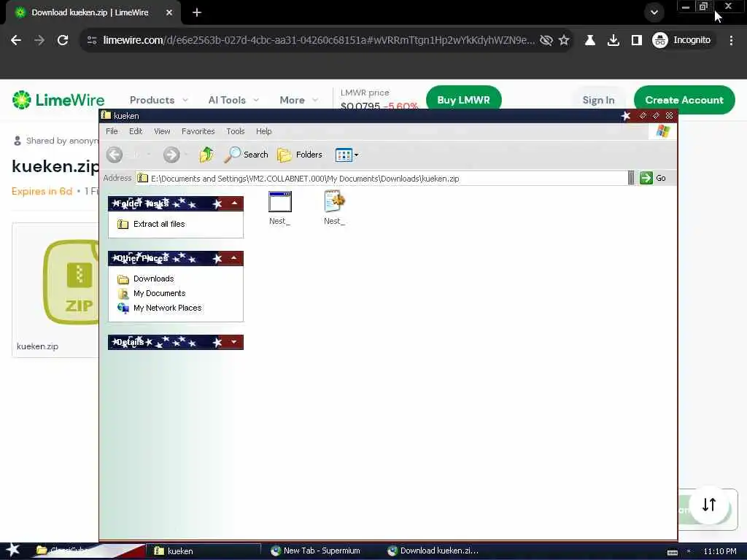Click the Windows flag logo in explorer
Image resolution: width=747 pixels, height=560 pixels.
[x=663, y=131]
